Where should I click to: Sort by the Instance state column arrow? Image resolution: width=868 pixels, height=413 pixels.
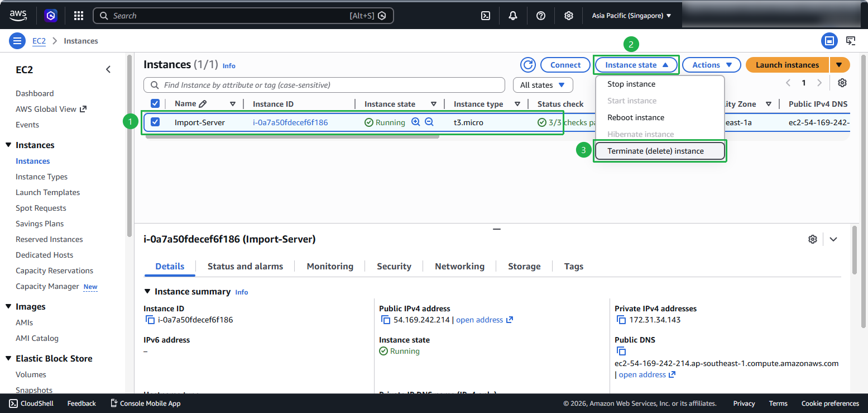pyautogui.click(x=434, y=104)
